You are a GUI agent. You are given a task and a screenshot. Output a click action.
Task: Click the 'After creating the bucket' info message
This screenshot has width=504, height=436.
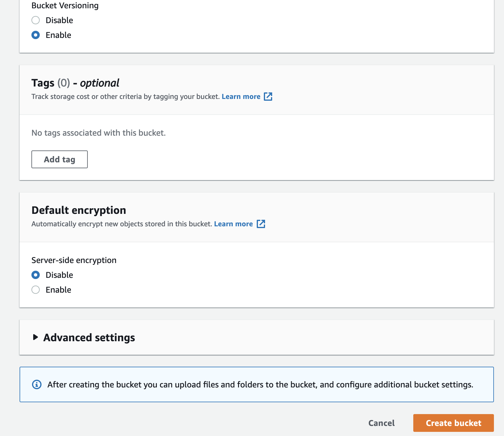260,384
